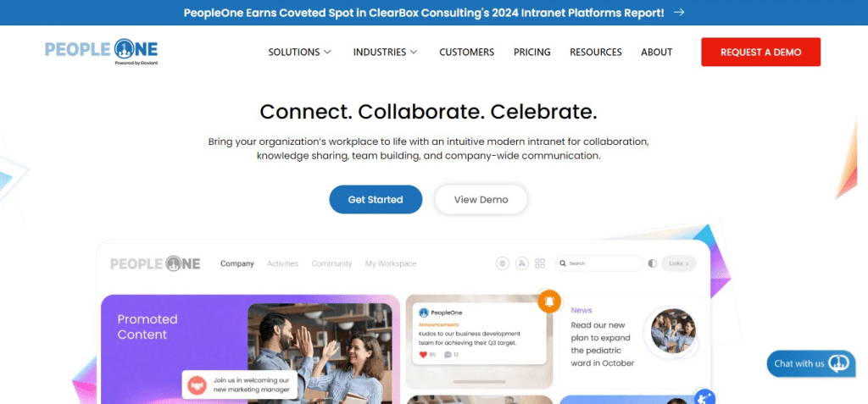Click the heart like icon on announcement
The image size is (868, 404).
[424, 355]
